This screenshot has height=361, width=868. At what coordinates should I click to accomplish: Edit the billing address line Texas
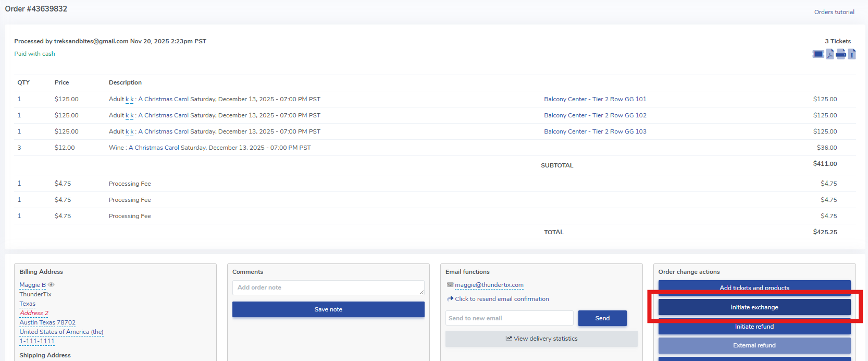click(x=28, y=304)
